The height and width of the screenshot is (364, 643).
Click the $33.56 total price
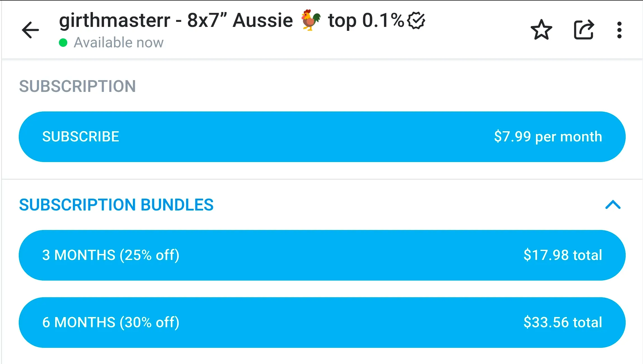pos(563,322)
